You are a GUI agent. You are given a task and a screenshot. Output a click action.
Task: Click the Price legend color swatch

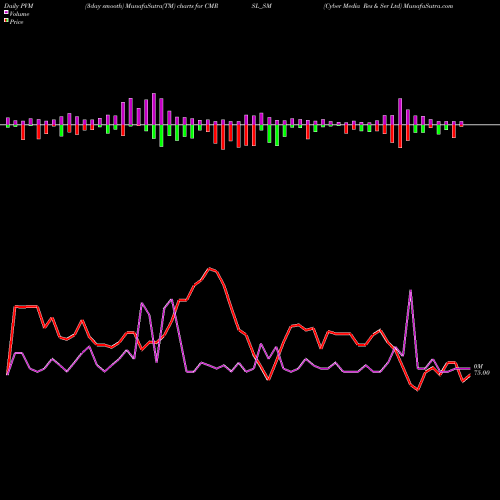[x=6, y=21]
